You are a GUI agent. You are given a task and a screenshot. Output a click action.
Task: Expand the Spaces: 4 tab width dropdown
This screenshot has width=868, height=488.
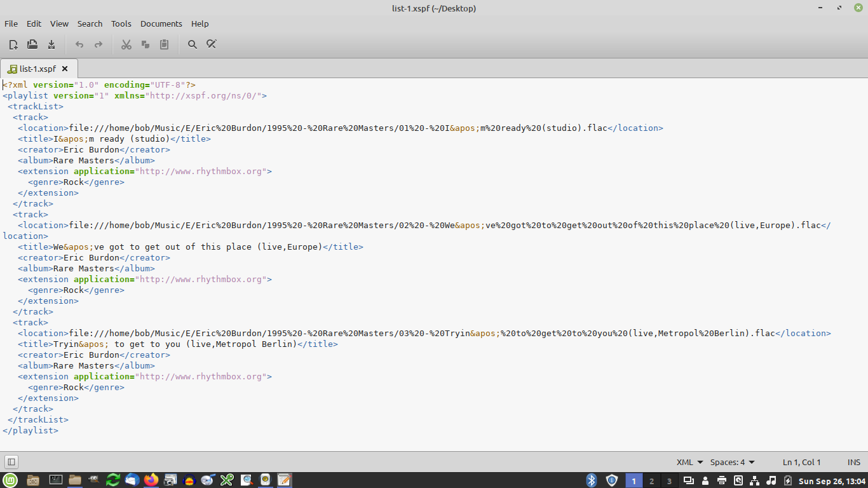732,462
